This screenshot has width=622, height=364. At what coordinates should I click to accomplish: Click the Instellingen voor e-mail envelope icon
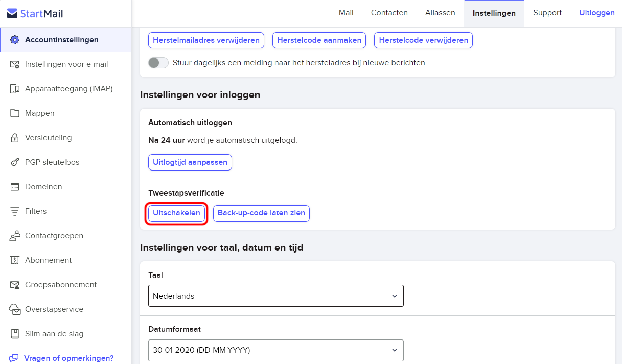15,64
